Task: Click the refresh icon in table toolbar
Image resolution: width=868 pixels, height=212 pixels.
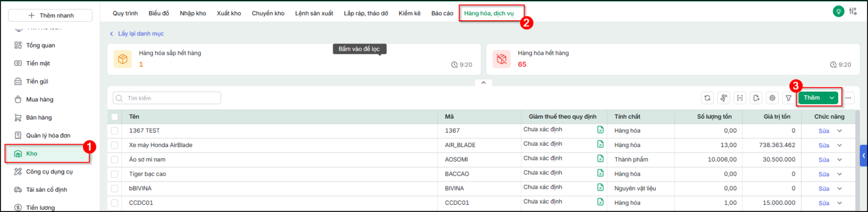Action: [707, 98]
